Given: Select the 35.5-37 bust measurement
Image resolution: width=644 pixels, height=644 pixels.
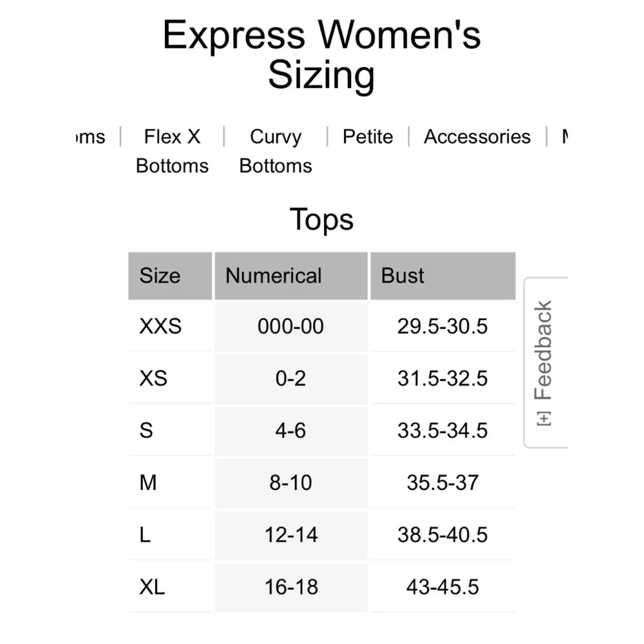Looking at the screenshot, I should 442,482.
